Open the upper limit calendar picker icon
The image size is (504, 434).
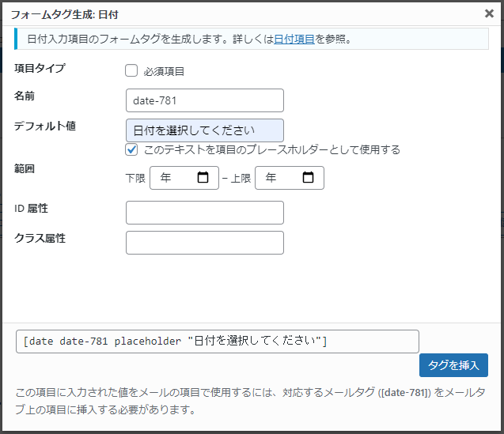tap(308, 177)
